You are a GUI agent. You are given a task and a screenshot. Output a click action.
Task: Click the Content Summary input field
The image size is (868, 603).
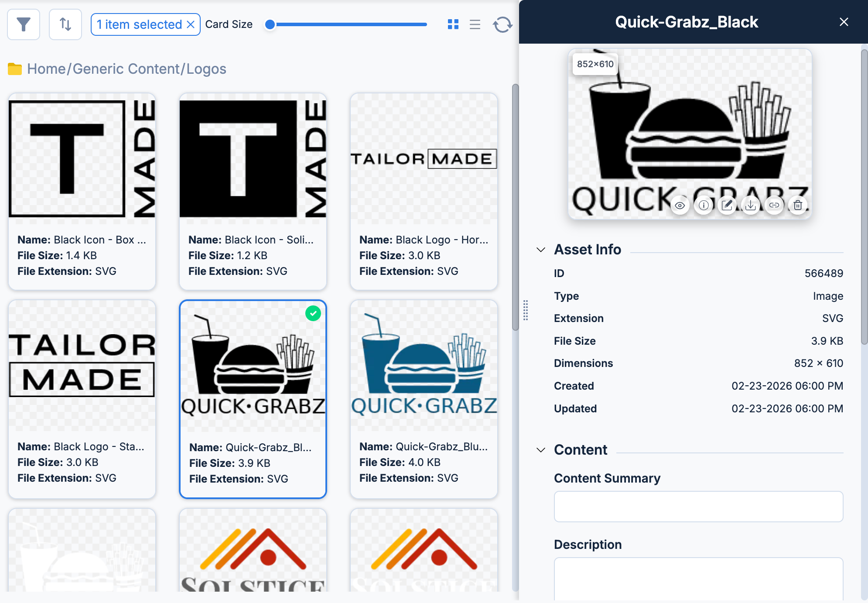(698, 507)
